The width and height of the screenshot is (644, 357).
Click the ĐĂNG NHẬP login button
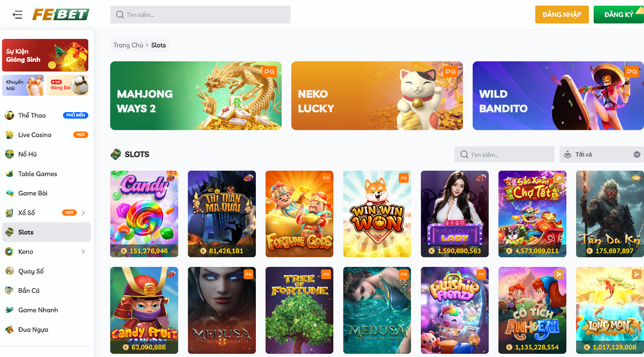pos(562,14)
